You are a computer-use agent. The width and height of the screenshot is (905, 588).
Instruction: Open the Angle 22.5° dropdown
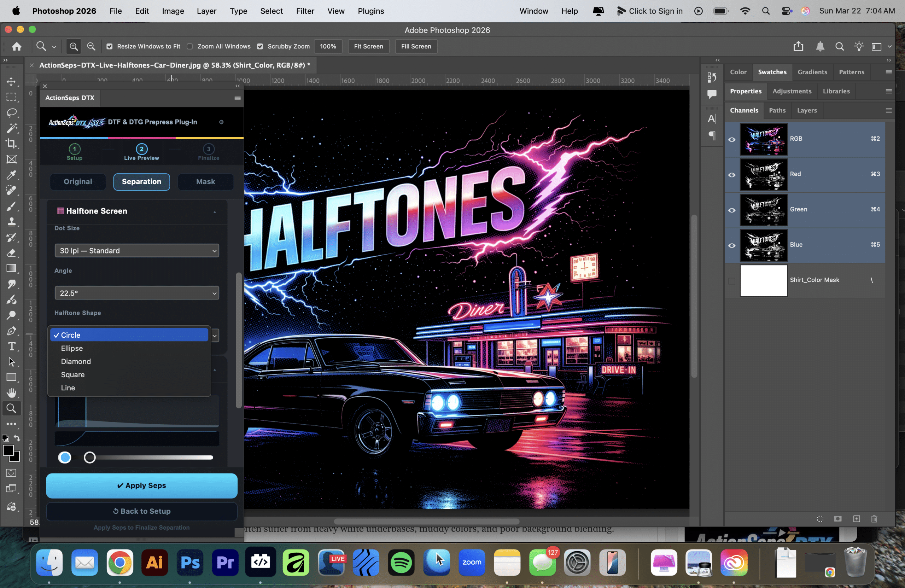tap(137, 293)
